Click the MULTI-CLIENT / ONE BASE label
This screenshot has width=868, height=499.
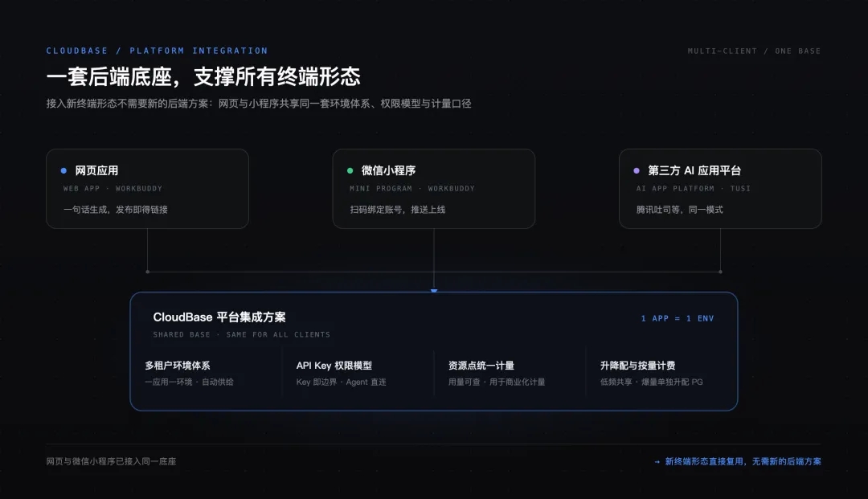(754, 51)
